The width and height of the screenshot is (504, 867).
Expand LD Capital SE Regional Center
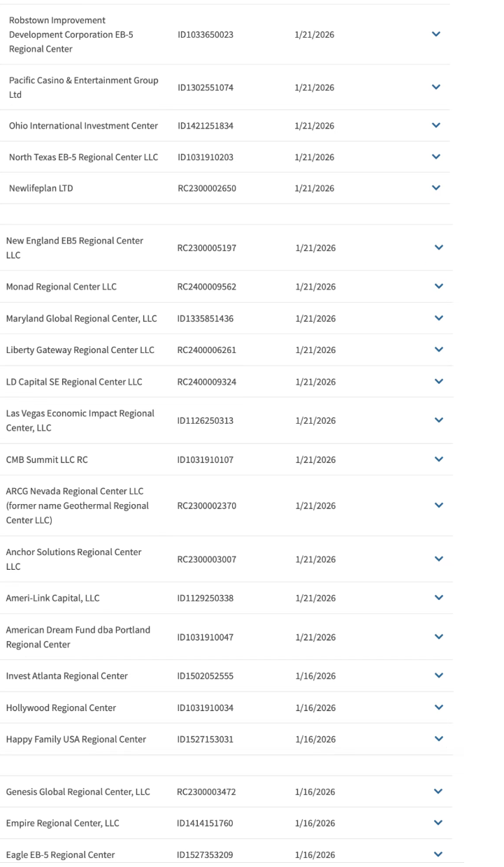click(439, 382)
